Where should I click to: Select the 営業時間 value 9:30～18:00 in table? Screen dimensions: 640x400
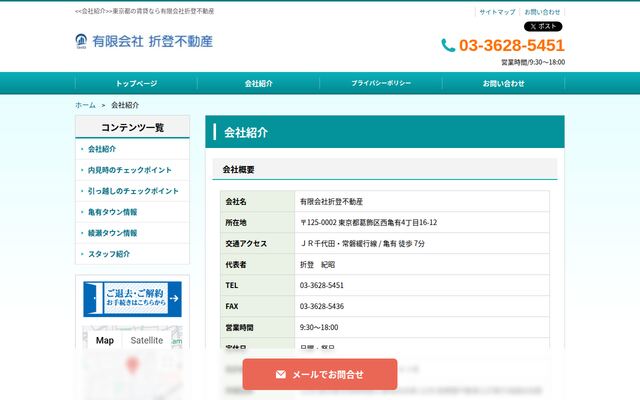tap(319, 327)
